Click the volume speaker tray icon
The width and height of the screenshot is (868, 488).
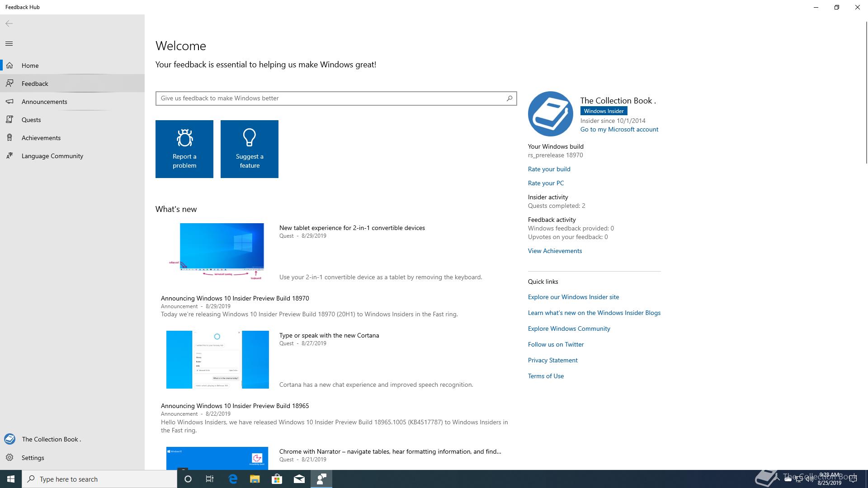[x=810, y=479]
